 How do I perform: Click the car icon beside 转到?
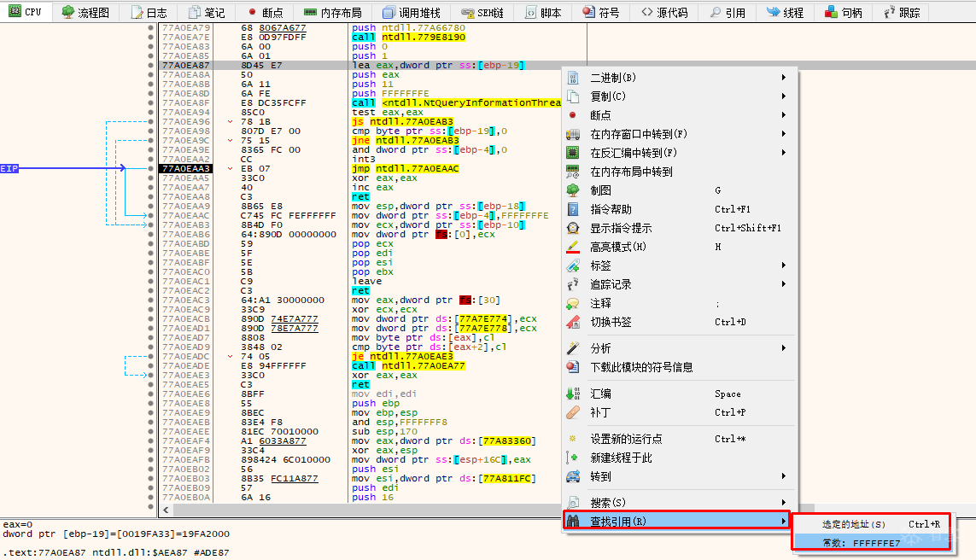click(x=573, y=476)
